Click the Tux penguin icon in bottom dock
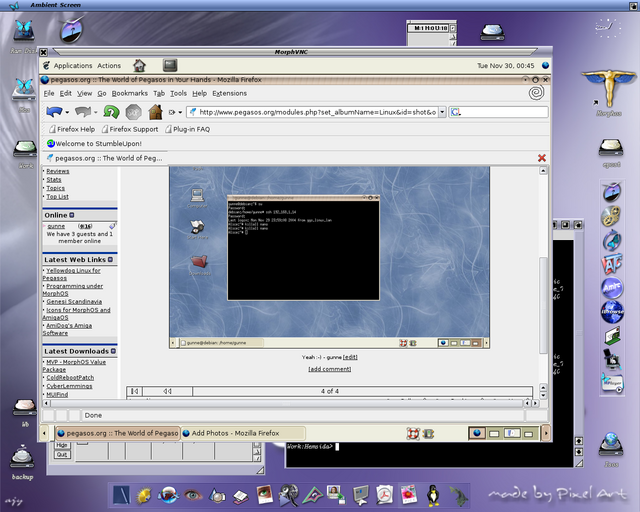Screen dimensions: 640x512 [x=433, y=495]
